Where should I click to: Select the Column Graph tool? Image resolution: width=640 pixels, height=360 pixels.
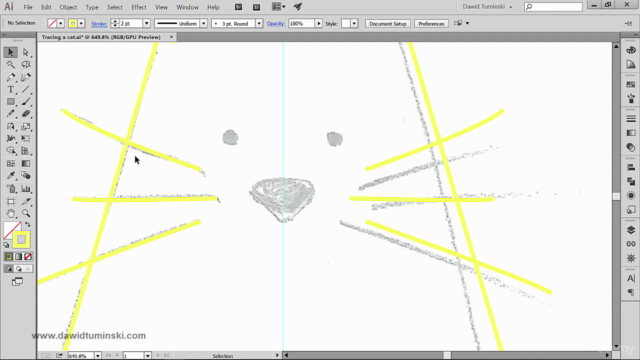click(26, 189)
